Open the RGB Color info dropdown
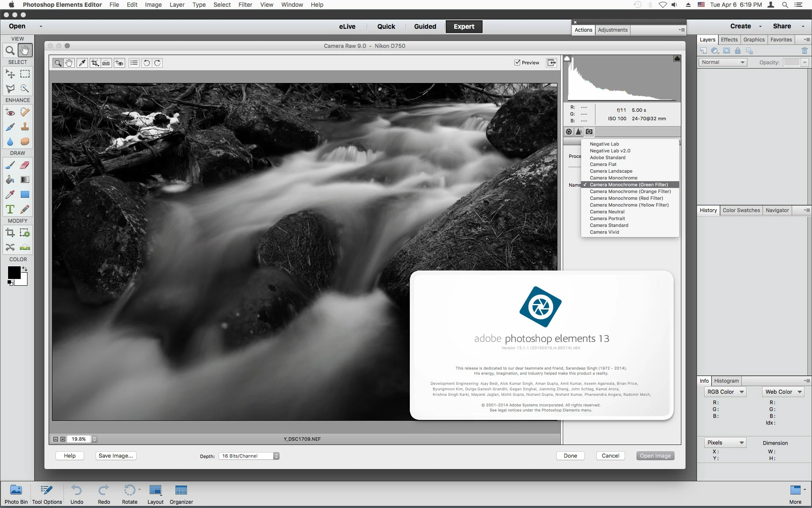This screenshot has width=812, height=508. pyautogui.click(x=725, y=392)
